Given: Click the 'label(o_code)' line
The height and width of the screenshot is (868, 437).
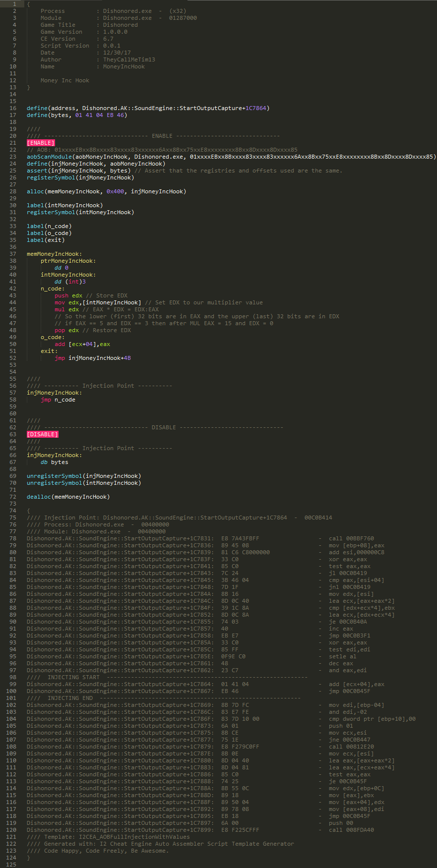Looking at the screenshot, I should 49,233.
